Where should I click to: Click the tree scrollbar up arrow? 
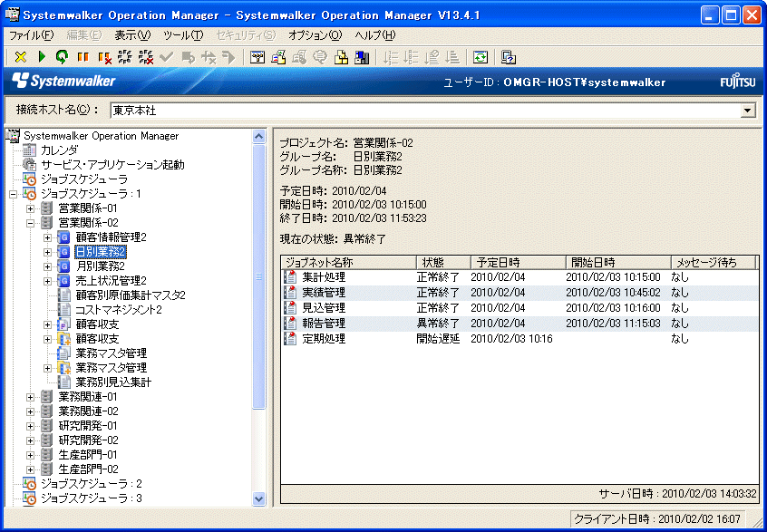(x=259, y=137)
